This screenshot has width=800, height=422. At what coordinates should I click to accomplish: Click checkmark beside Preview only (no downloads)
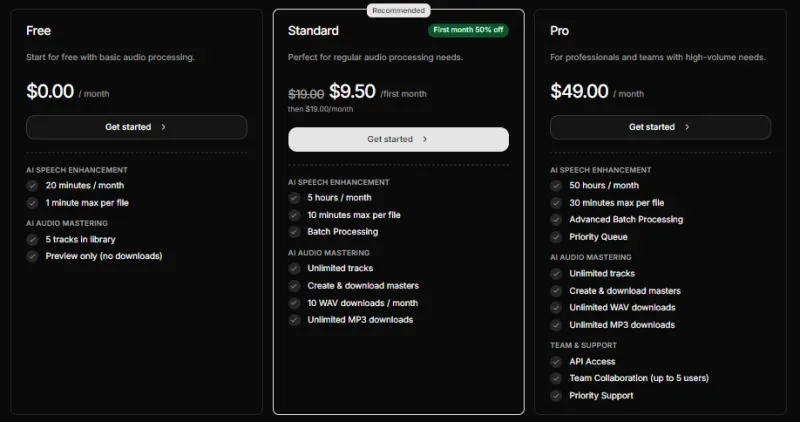point(32,256)
